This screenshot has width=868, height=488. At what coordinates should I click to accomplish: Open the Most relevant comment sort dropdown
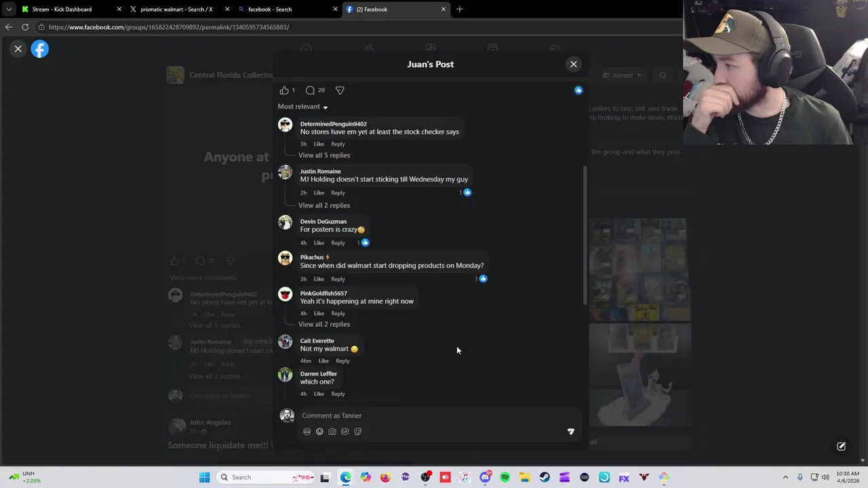click(302, 106)
